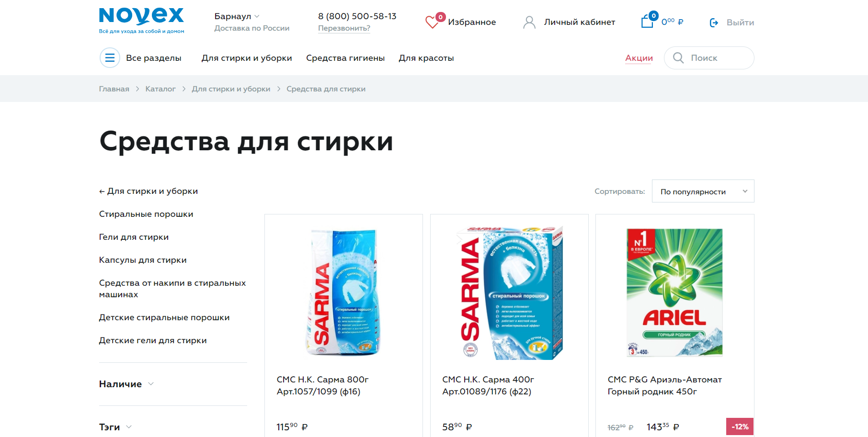Viewport: 868px width, 437px height.
Task: Click the Перезвонить? callback link
Action: pos(344,28)
